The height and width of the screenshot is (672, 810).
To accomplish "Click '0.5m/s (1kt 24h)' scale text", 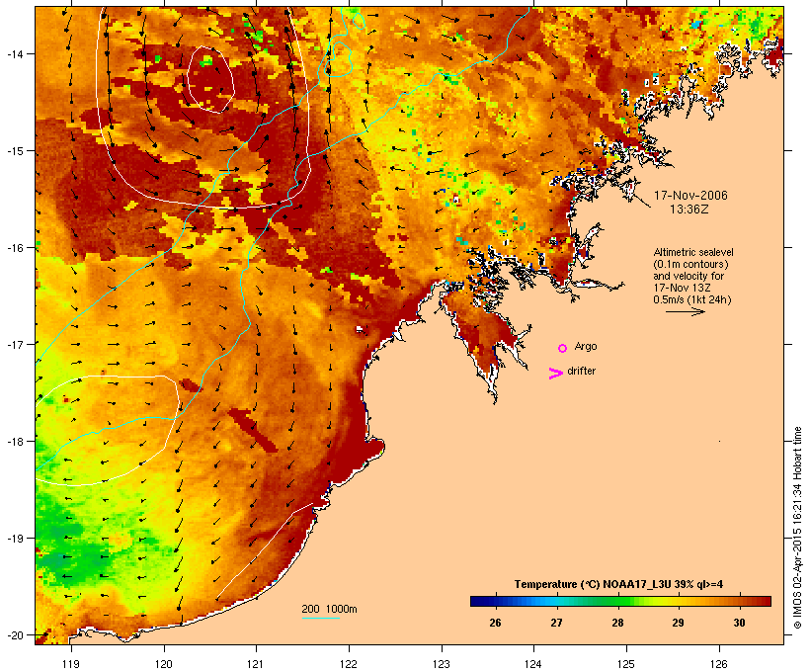I will pyautogui.click(x=692, y=299).
